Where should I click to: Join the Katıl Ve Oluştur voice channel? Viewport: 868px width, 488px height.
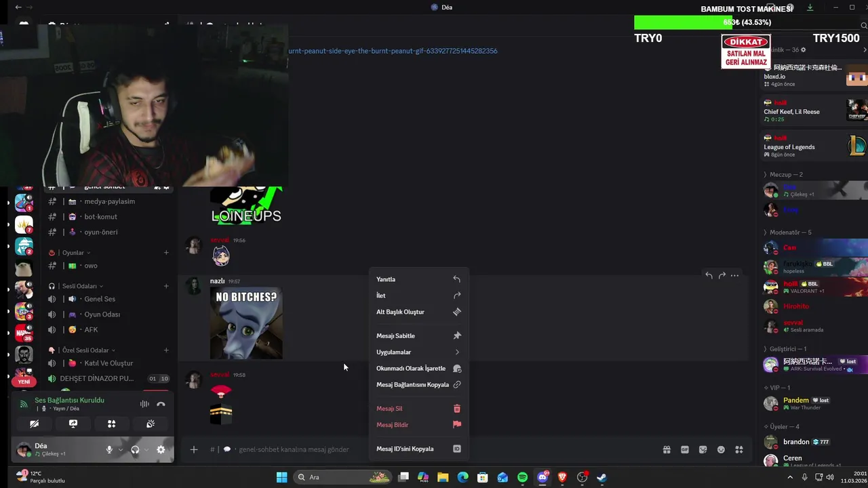[x=108, y=363]
